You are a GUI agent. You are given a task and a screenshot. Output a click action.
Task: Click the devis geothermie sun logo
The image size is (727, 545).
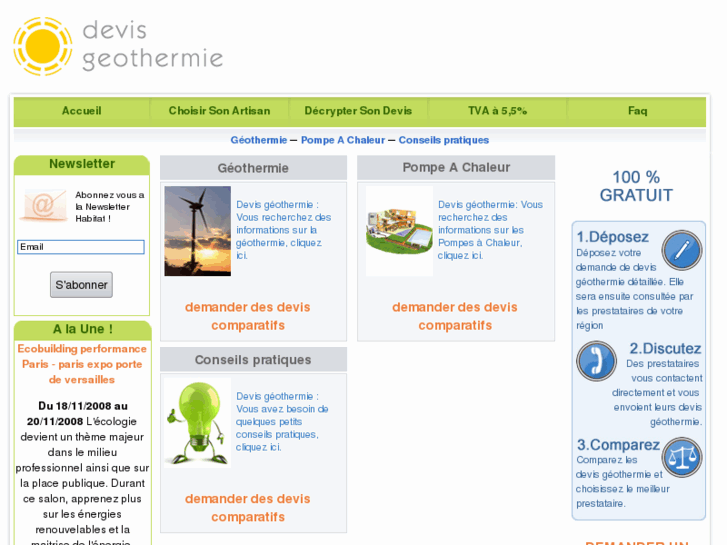click(x=118, y=46)
